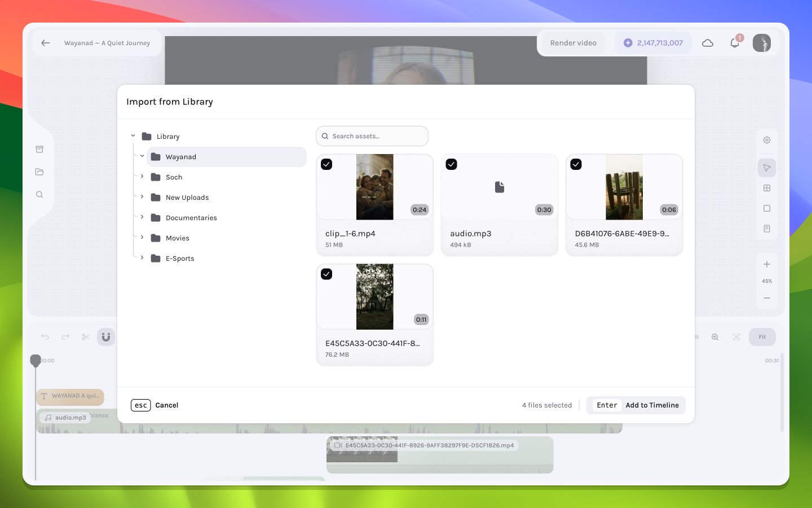Click the 45% zoom level value
Image resolution: width=812 pixels, height=508 pixels.
point(767,281)
